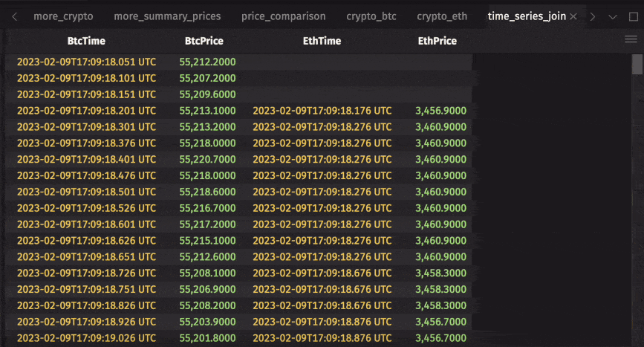Image resolution: width=644 pixels, height=347 pixels.
Task: Click the BtcPrice cell 55,220.7000
Action: pos(207,160)
